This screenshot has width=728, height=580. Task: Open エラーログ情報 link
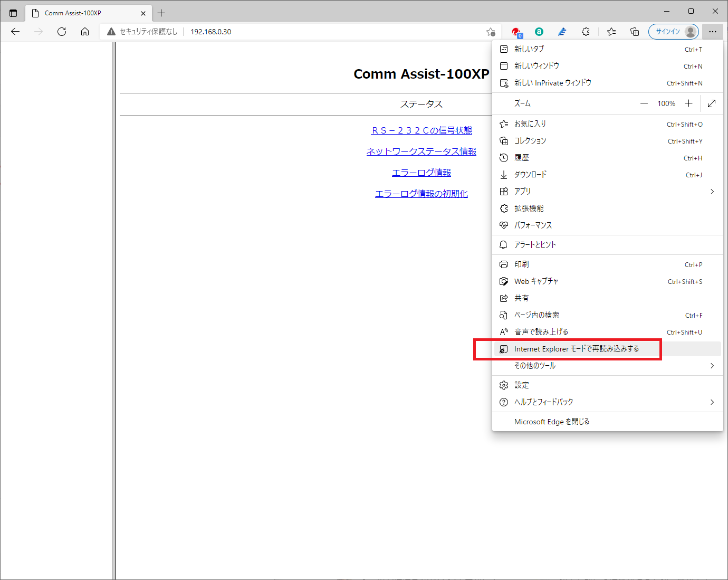(x=422, y=173)
